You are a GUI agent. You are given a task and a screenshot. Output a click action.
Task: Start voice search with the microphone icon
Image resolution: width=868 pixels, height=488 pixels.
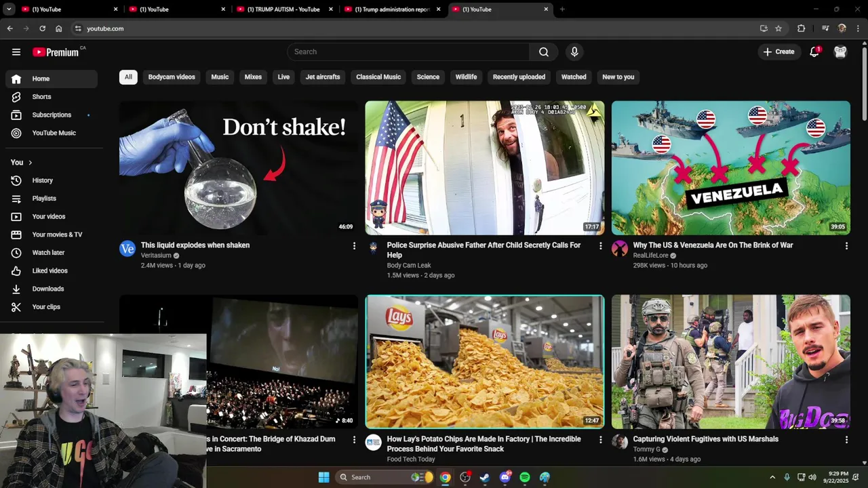574,52
